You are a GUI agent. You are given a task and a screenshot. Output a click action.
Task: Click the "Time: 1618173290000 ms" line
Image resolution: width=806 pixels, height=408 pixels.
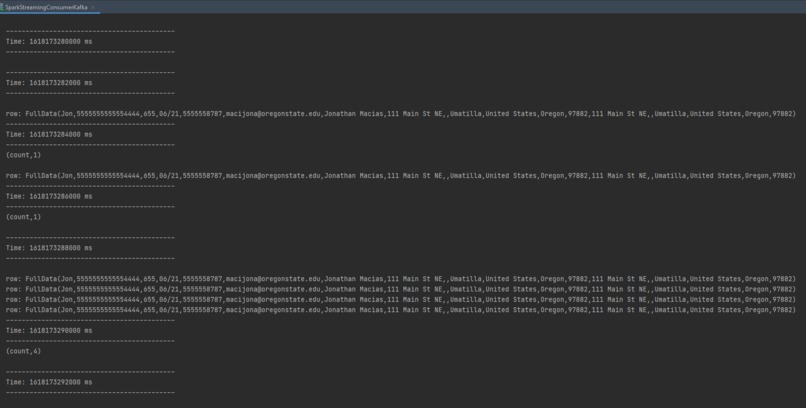point(49,330)
